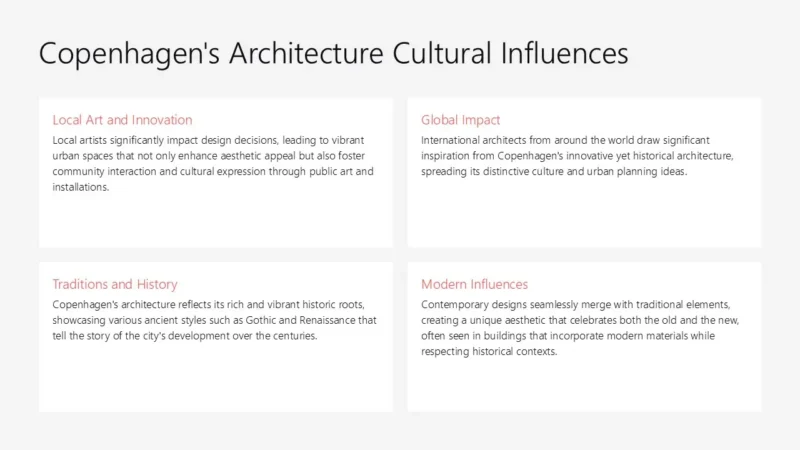Select the 'Global Impact' heading
The image size is (800, 450).
460,120
